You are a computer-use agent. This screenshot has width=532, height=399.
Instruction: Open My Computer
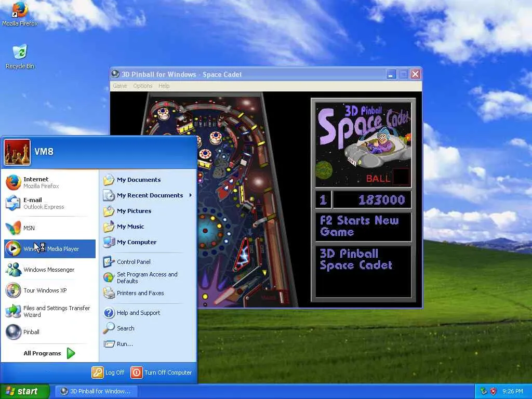pos(148,242)
